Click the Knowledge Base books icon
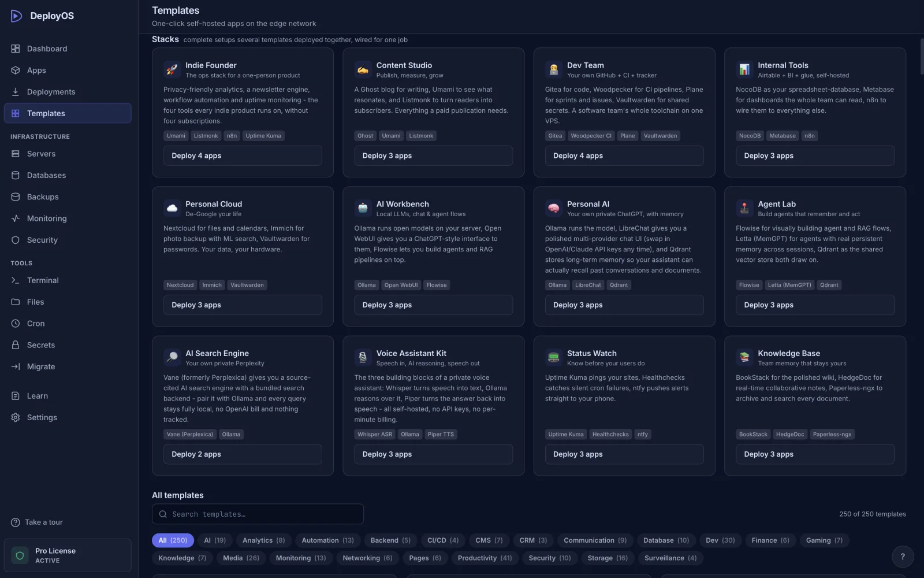The image size is (924, 578). pyautogui.click(x=744, y=357)
